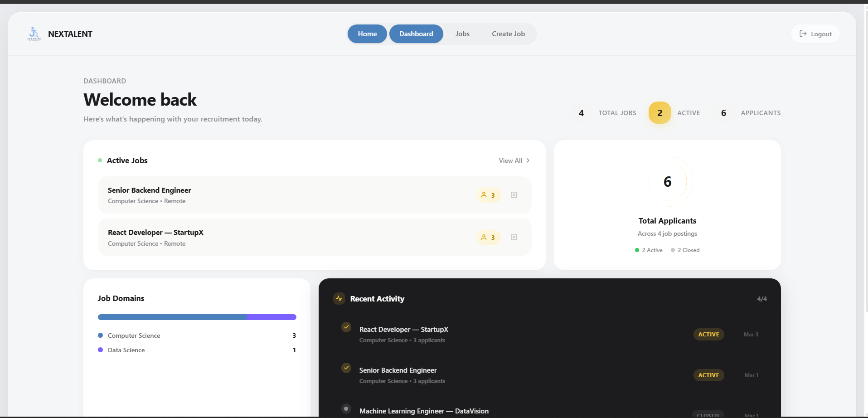Click the blue Computer Science bar segment

(171, 317)
